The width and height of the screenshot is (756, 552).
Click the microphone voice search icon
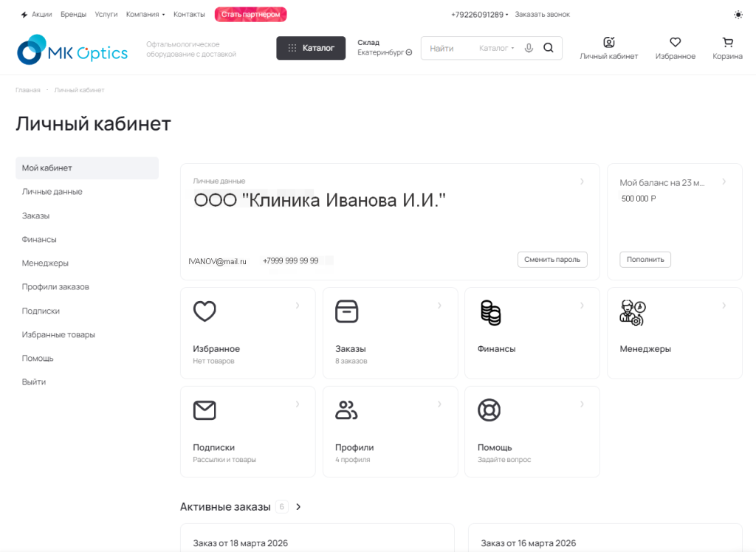click(529, 48)
